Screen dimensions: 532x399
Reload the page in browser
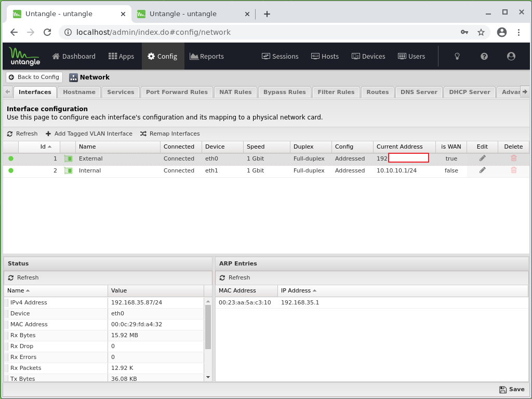[x=47, y=32]
